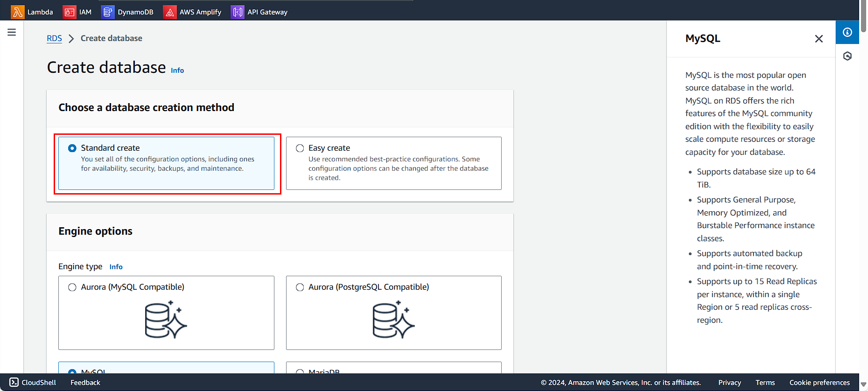Click the info panel icon in right rail
The height and width of the screenshot is (391, 868).
847,32
